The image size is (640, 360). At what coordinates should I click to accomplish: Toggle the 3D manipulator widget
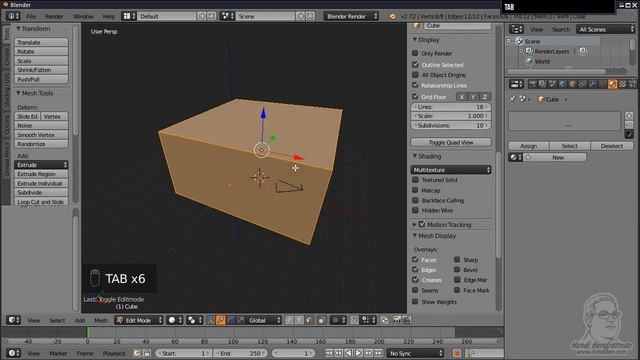pos(211,320)
